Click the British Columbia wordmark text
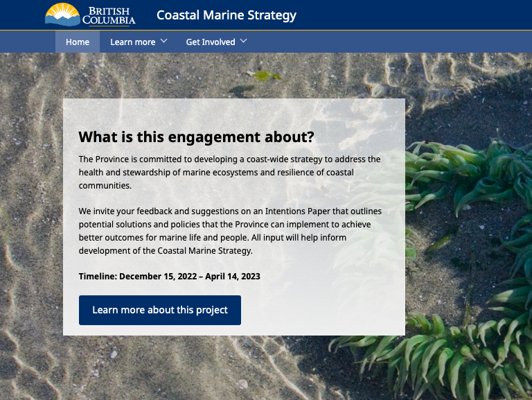 112,15
